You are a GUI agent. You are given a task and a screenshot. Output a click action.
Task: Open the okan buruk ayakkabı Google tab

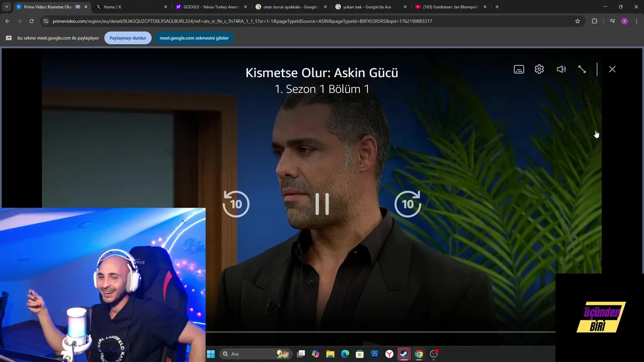291,7
